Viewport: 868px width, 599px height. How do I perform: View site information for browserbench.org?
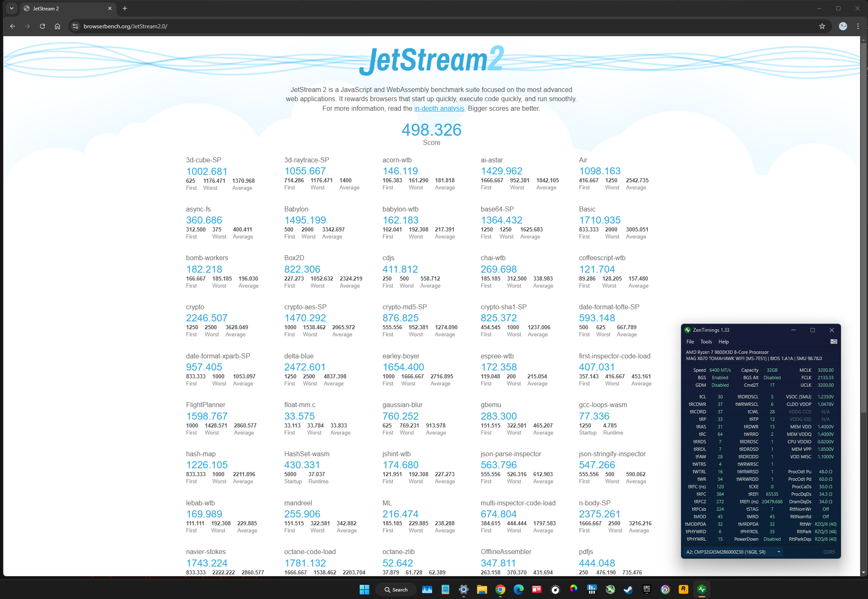[75, 26]
